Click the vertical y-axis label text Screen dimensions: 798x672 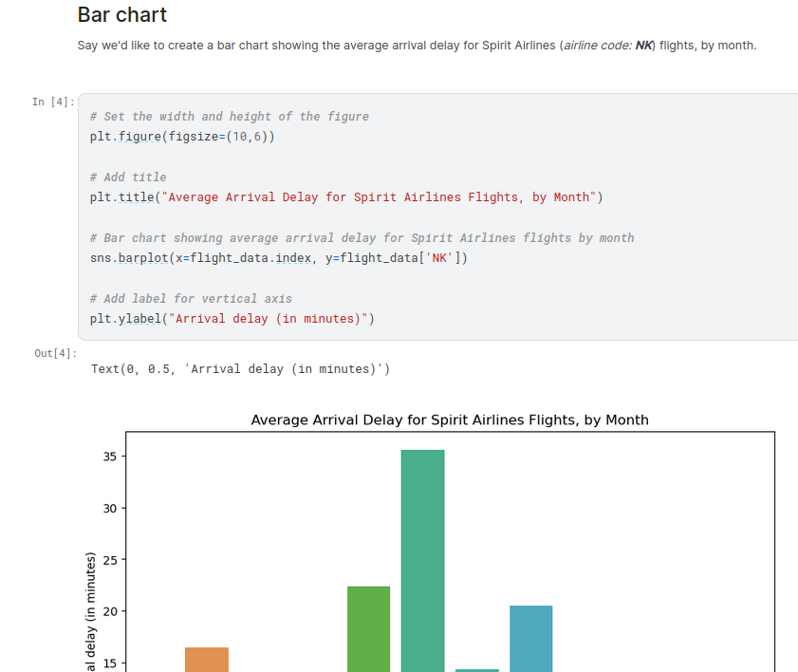[x=91, y=612]
